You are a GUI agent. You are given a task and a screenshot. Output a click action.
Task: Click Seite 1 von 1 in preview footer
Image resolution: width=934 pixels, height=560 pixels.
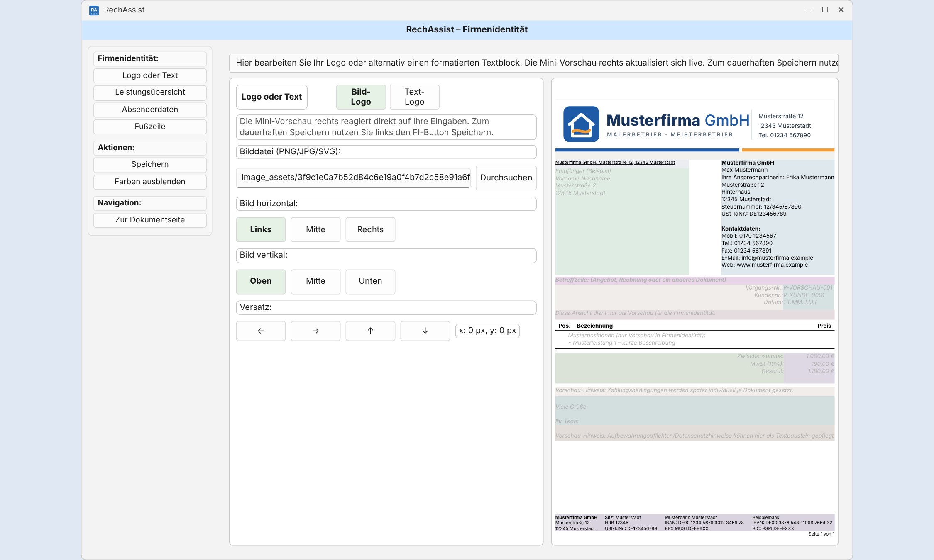tap(821, 534)
